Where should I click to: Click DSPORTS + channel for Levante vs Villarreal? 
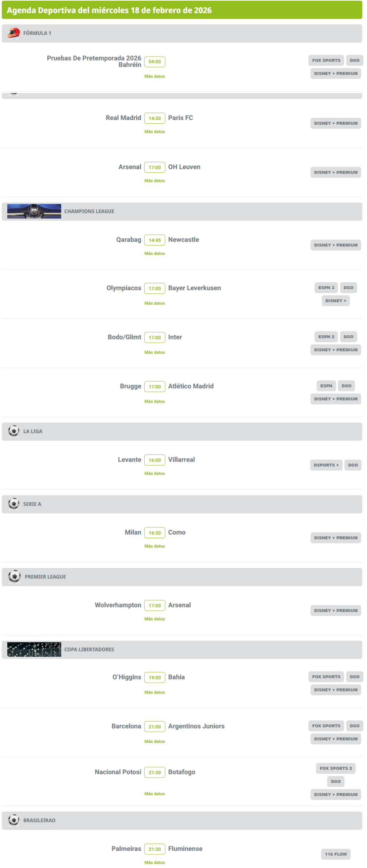click(x=326, y=465)
